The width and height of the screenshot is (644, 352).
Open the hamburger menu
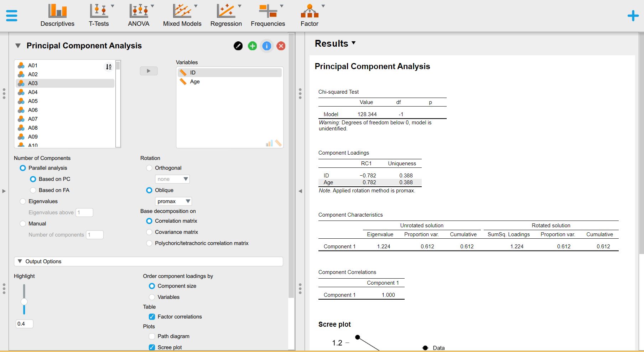click(11, 15)
